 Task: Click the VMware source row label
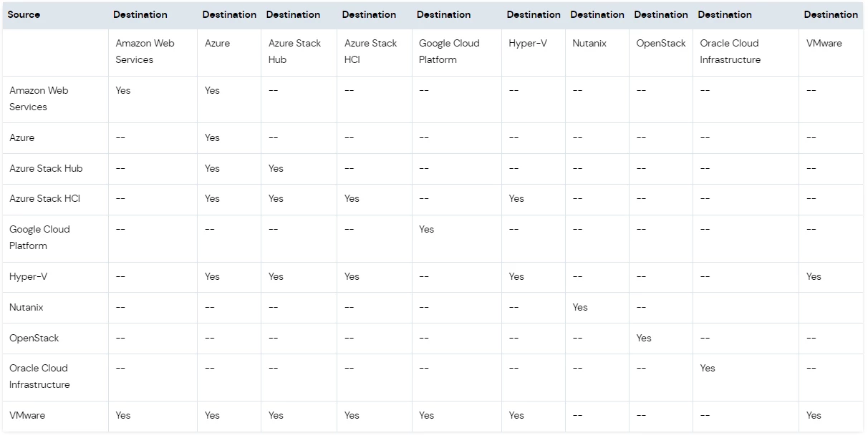point(27,415)
